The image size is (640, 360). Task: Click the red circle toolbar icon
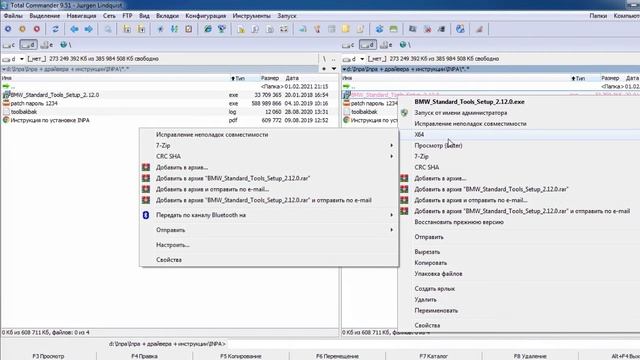pos(37,29)
